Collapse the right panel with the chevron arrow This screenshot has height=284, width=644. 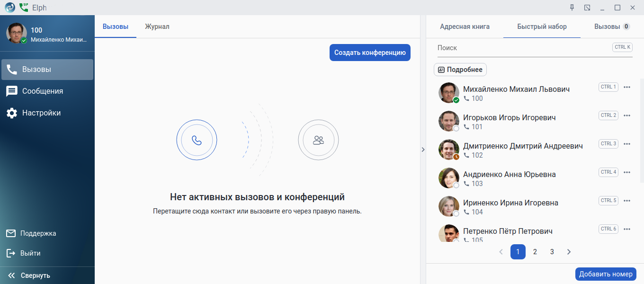click(x=423, y=150)
